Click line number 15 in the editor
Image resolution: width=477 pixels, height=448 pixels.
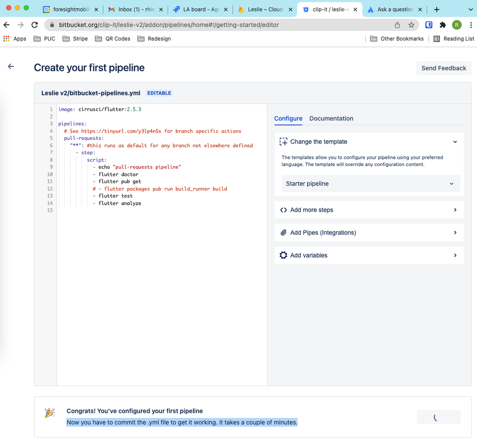50,210
